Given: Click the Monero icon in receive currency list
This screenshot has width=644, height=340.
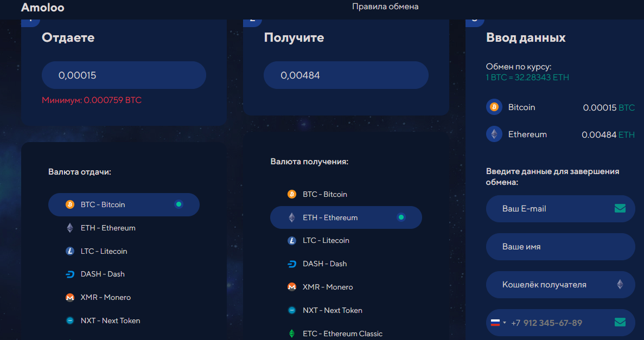Looking at the screenshot, I should pyautogui.click(x=291, y=287).
